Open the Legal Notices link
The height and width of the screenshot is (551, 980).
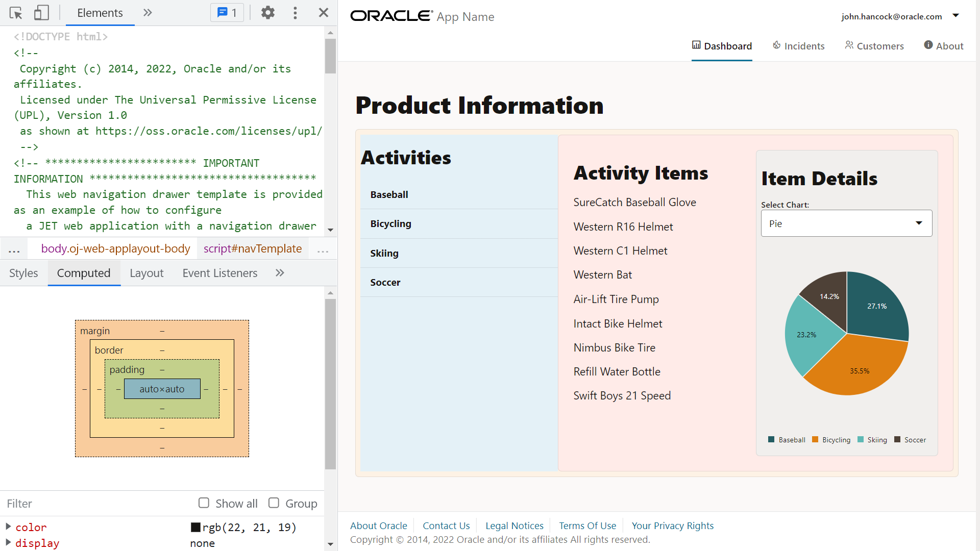[514, 525]
